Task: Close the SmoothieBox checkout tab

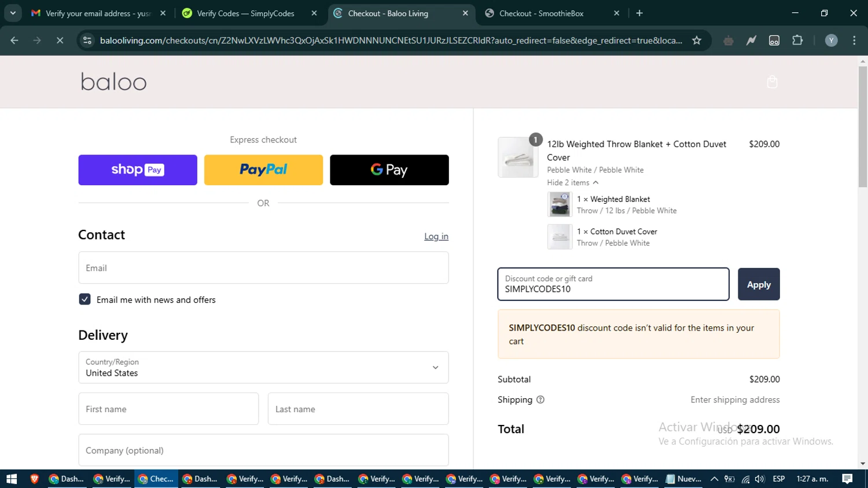Action: click(616, 13)
